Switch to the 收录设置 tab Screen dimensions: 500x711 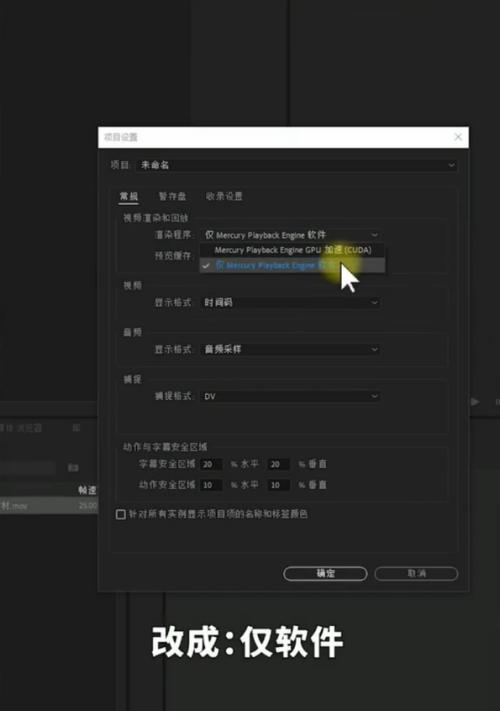pos(224,196)
